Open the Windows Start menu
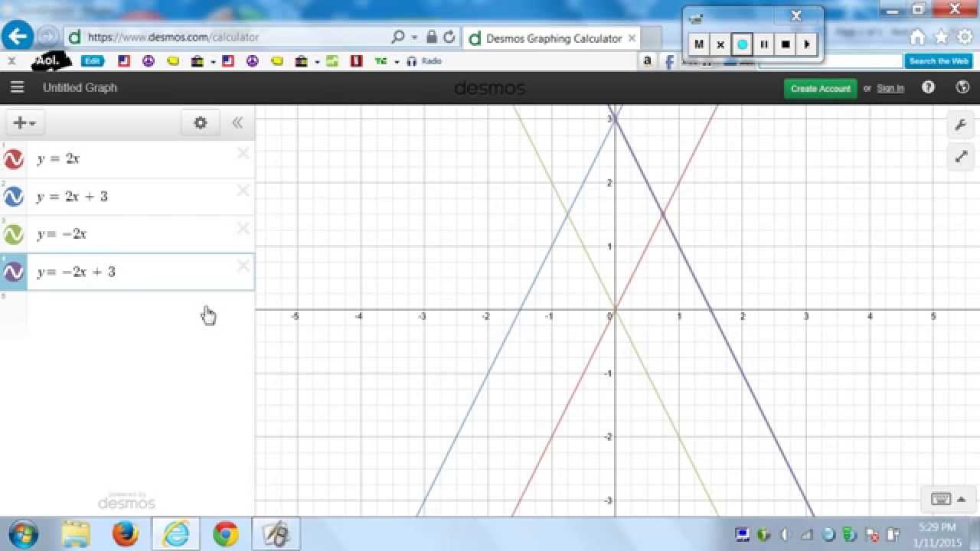Viewport: 980px width, 551px height. (x=22, y=533)
